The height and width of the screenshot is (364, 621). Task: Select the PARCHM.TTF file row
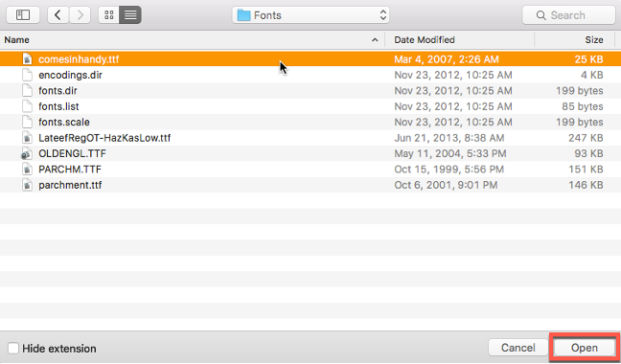click(310, 170)
